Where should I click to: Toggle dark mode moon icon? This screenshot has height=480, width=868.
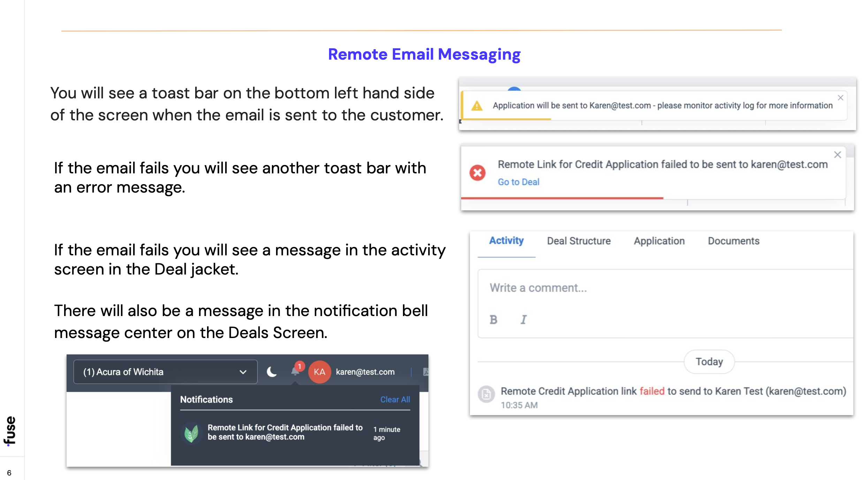pyautogui.click(x=272, y=372)
